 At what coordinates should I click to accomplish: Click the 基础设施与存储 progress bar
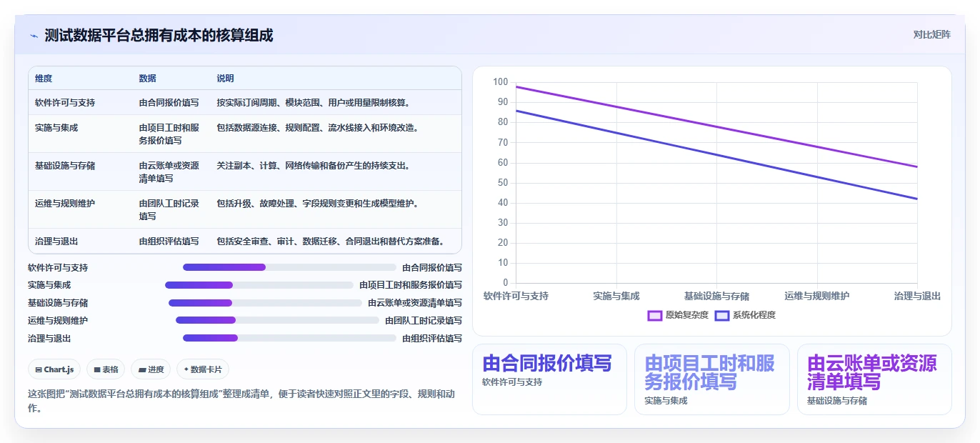tap(265, 303)
